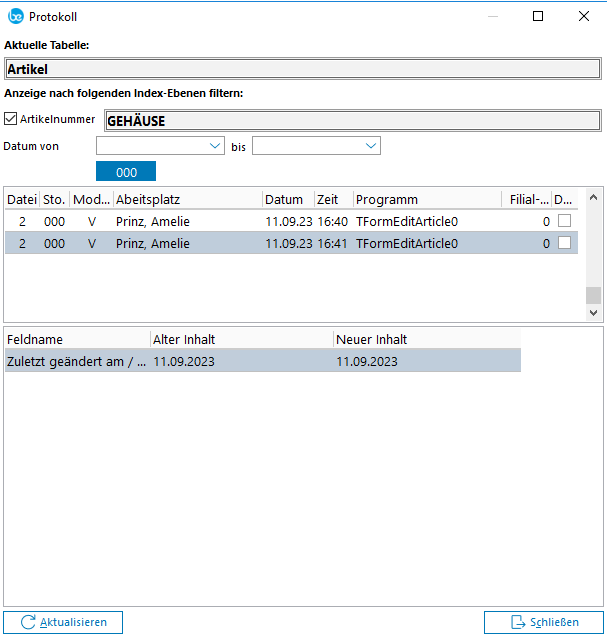Click the exit icon on Schließen

pyautogui.click(x=518, y=622)
